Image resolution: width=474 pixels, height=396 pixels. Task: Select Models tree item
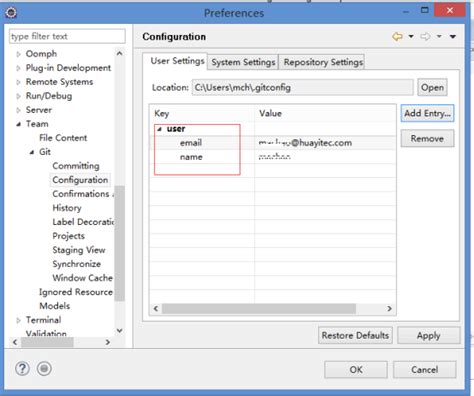(54, 306)
